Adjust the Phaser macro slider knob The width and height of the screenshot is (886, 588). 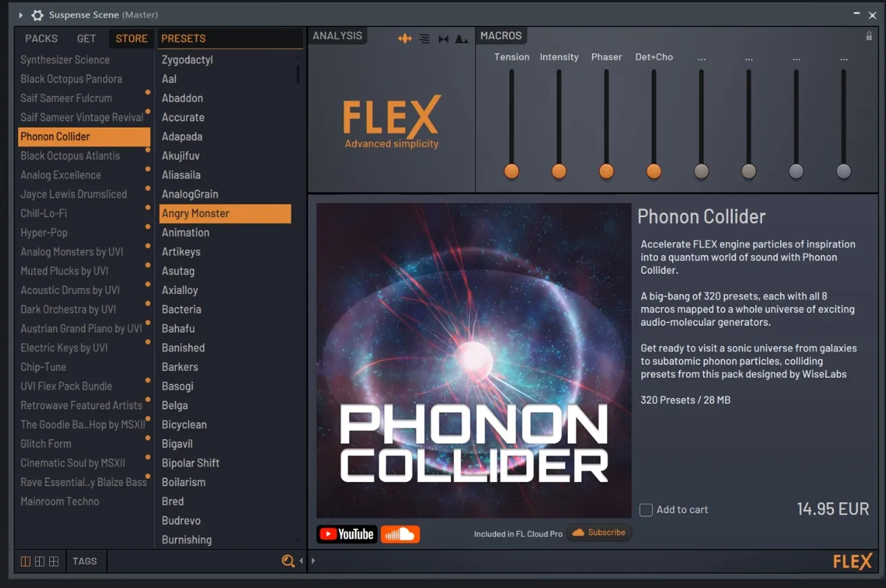click(x=606, y=171)
